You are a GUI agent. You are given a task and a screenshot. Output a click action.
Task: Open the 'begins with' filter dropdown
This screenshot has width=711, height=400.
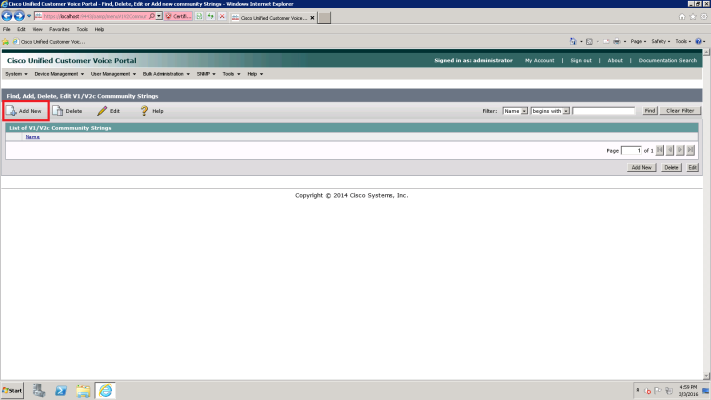point(550,111)
